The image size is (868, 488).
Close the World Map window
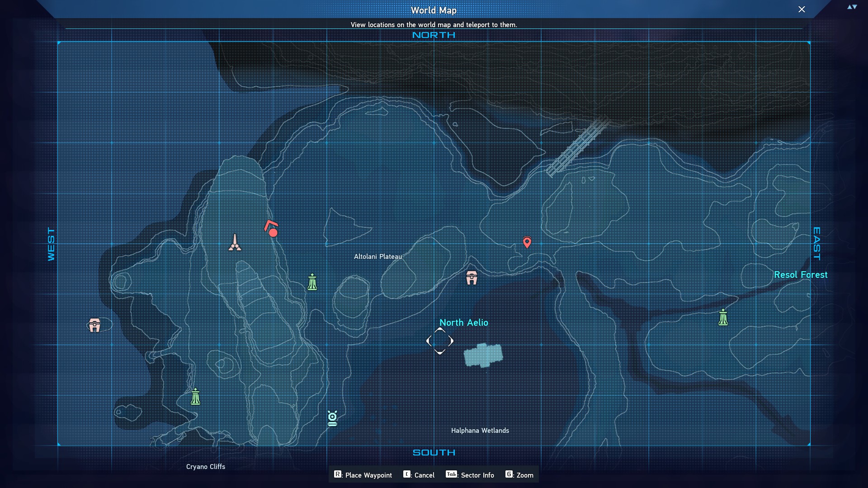click(x=802, y=9)
